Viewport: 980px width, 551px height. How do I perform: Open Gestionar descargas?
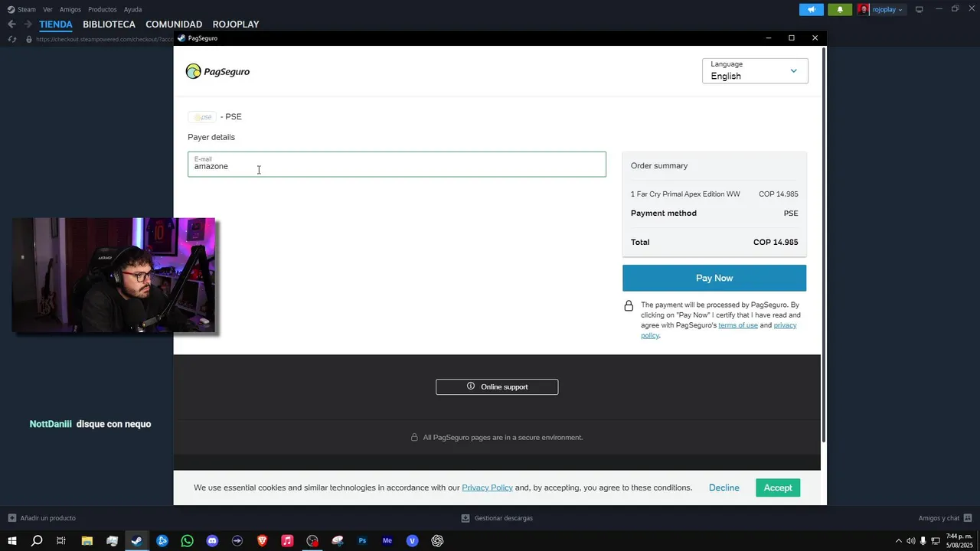coord(497,518)
